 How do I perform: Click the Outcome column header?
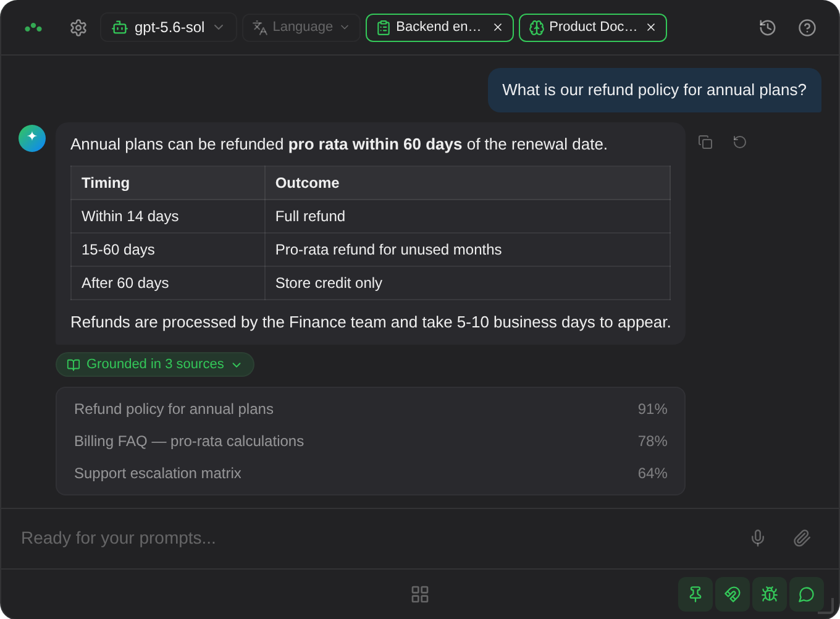(468, 183)
